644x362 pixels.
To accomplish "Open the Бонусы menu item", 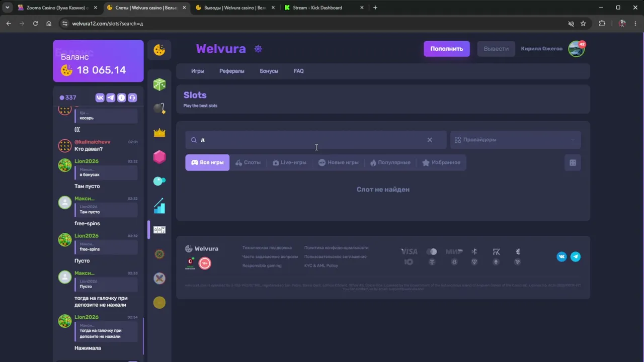I will (x=269, y=71).
